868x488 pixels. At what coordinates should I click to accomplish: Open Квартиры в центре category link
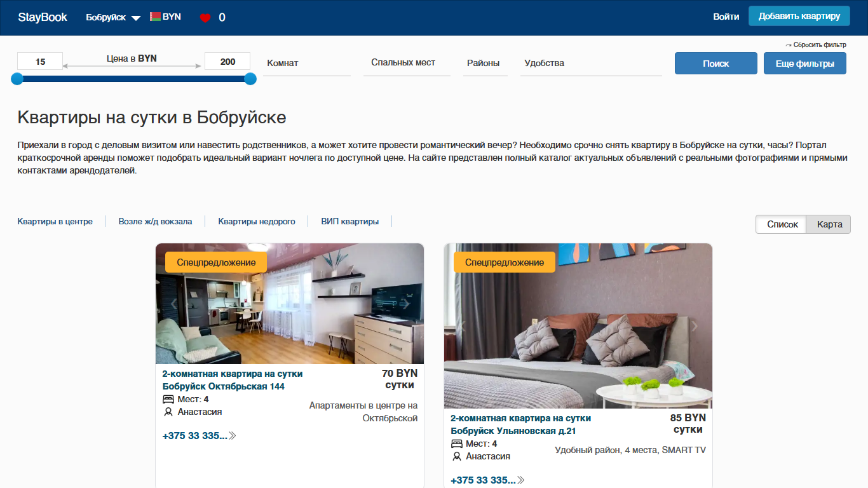[x=55, y=222]
